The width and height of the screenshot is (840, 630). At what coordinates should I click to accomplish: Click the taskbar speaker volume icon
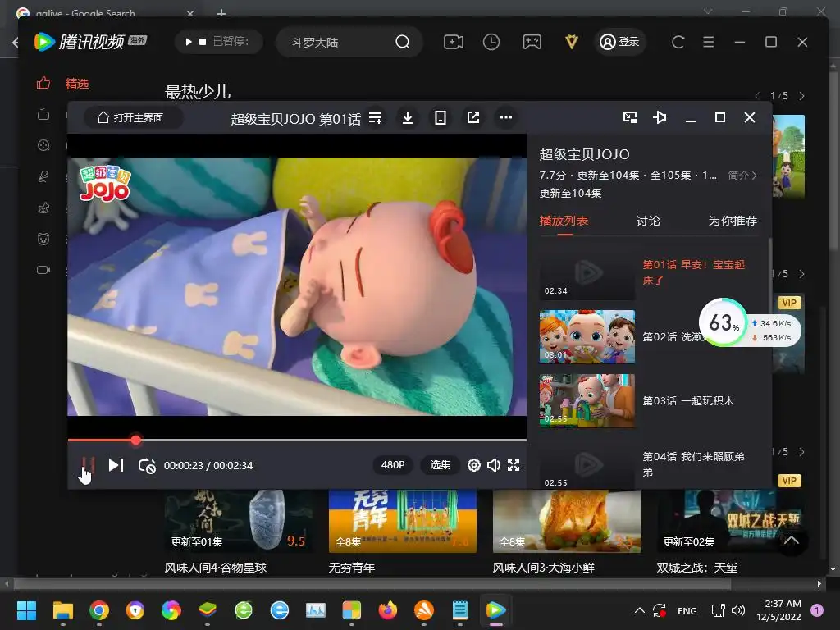[x=738, y=610]
